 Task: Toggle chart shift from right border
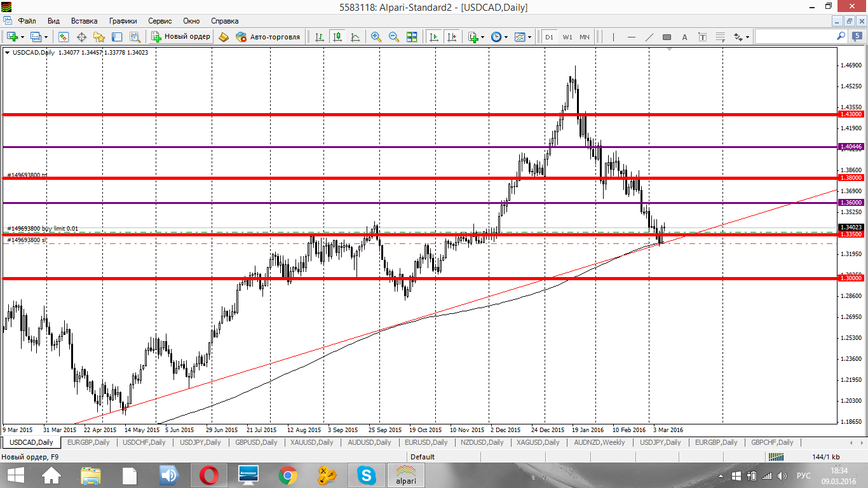[x=451, y=37]
